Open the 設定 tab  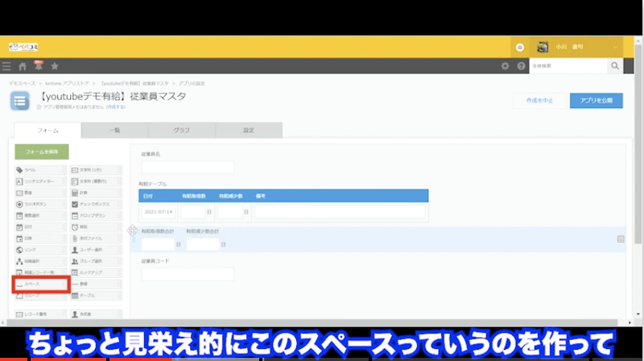249,130
